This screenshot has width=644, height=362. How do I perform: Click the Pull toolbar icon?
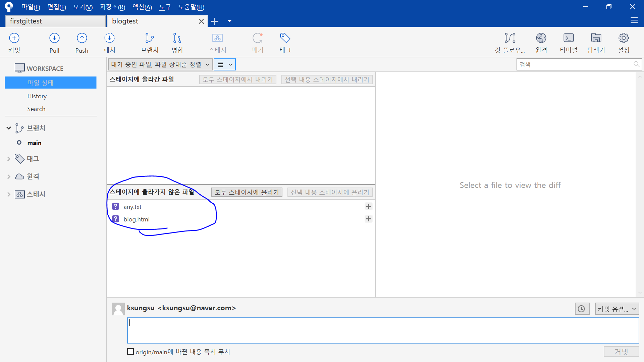click(54, 43)
